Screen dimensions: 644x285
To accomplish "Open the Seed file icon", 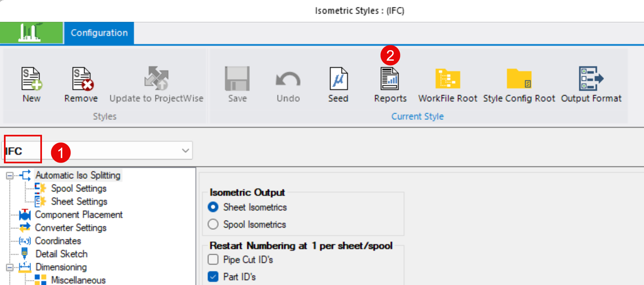I will [x=338, y=79].
